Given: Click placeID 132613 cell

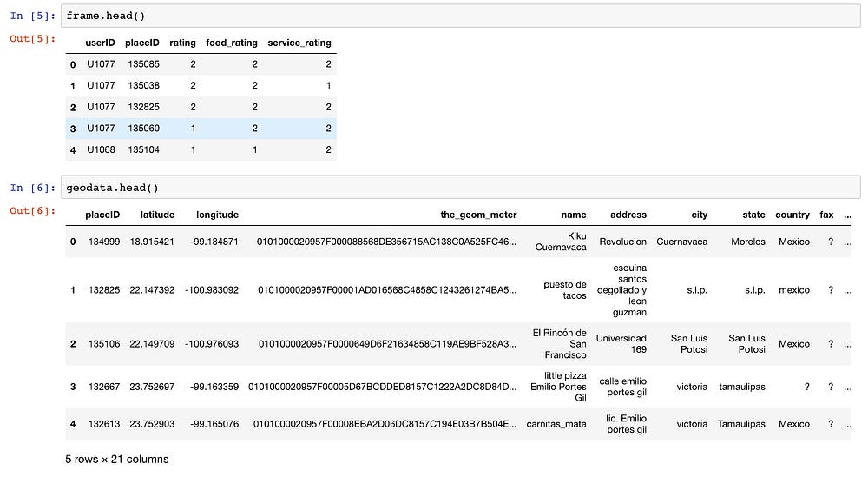Looking at the screenshot, I should click(x=104, y=424).
